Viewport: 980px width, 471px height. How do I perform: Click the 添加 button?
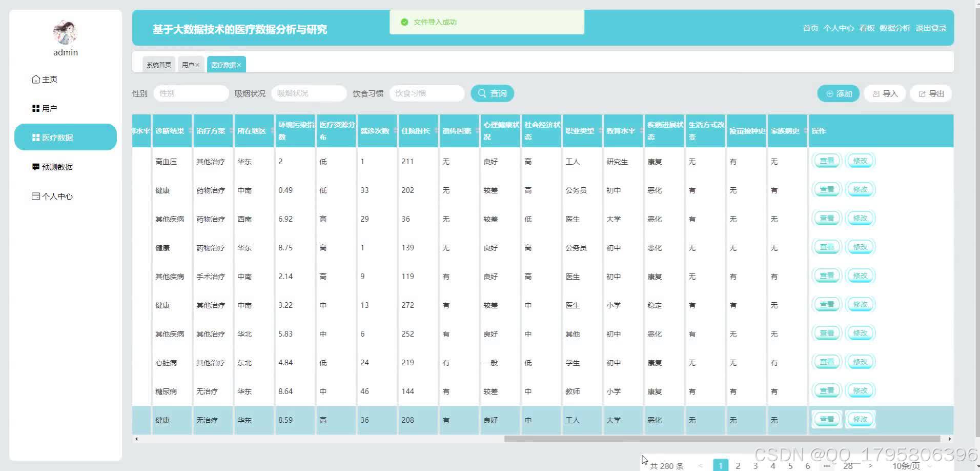pos(839,93)
